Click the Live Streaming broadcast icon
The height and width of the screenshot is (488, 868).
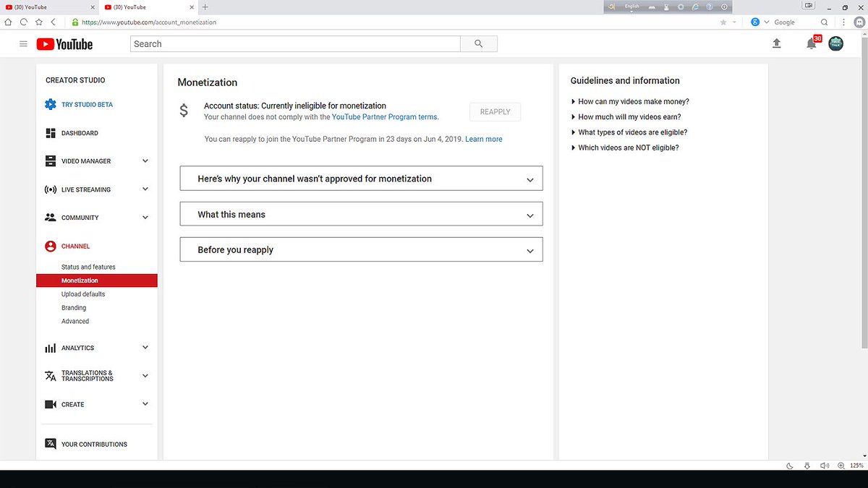[x=51, y=189]
